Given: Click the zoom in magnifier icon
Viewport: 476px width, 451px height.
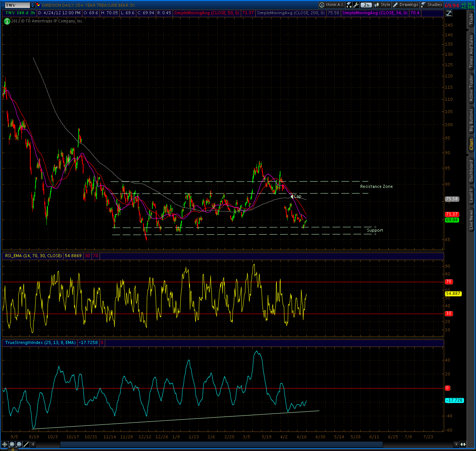Looking at the screenshot, I should click(12, 444).
